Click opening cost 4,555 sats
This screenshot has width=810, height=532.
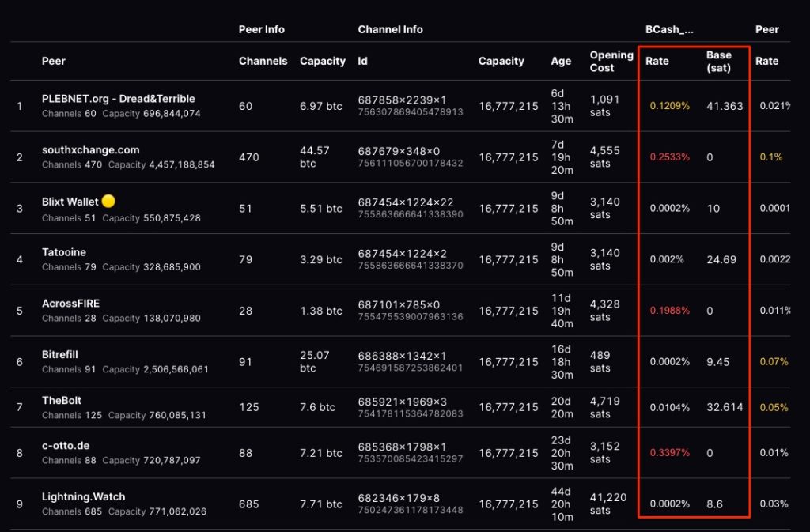(x=604, y=157)
